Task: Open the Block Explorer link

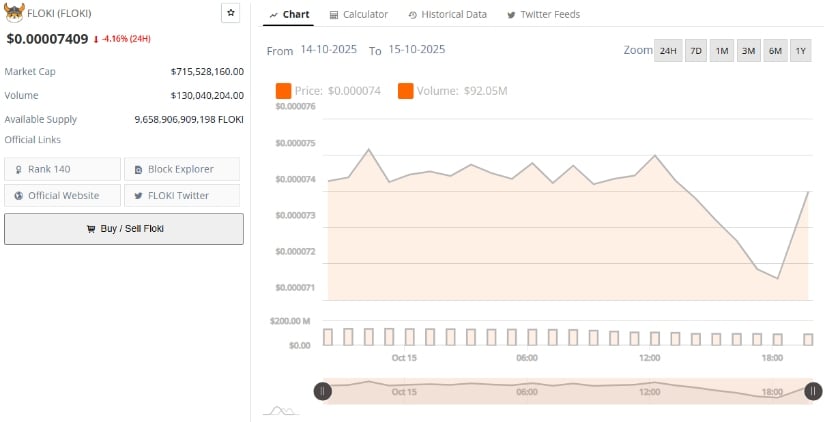Action: pyautogui.click(x=181, y=169)
